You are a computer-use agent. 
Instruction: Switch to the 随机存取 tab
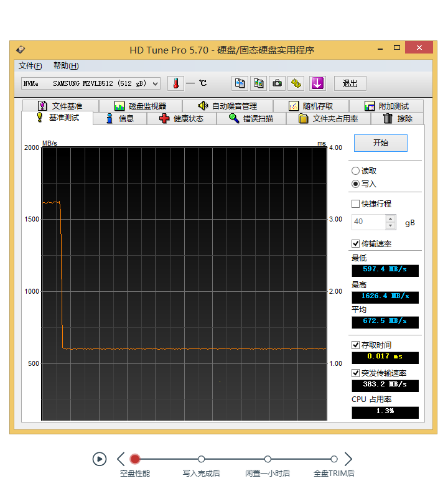[311, 106]
